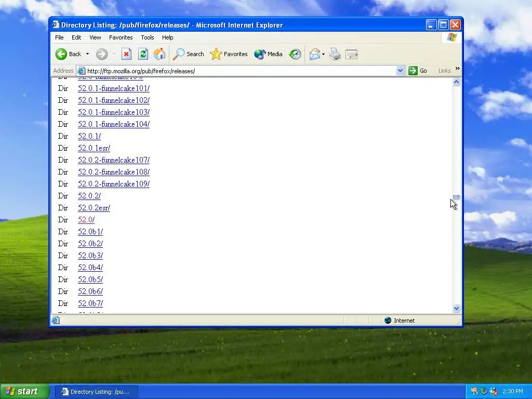Open the 52.0.2-funnelcake107/ link

pyautogui.click(x=114, y=160)
